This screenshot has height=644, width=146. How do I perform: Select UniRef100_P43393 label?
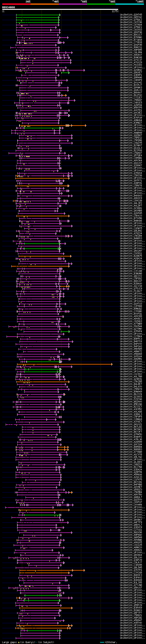pos(131,65)
